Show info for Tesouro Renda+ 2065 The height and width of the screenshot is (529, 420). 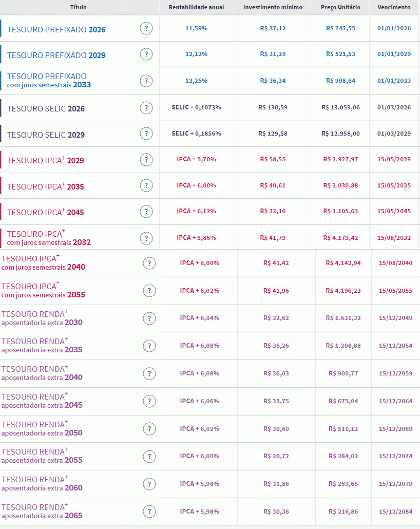(x=149, y=512)
